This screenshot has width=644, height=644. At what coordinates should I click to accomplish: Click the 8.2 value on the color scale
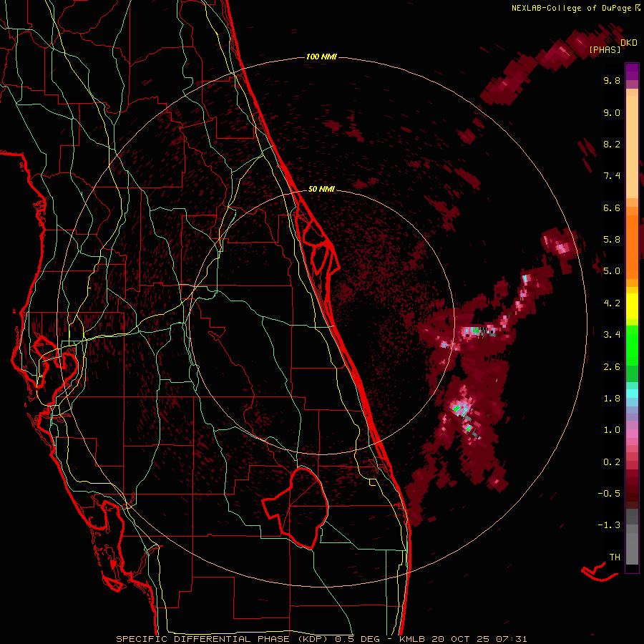[x=612, y=144]
